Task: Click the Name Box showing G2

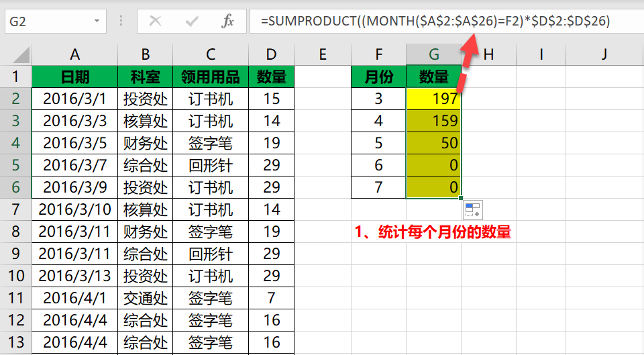Action: click(x=56, y=21)
